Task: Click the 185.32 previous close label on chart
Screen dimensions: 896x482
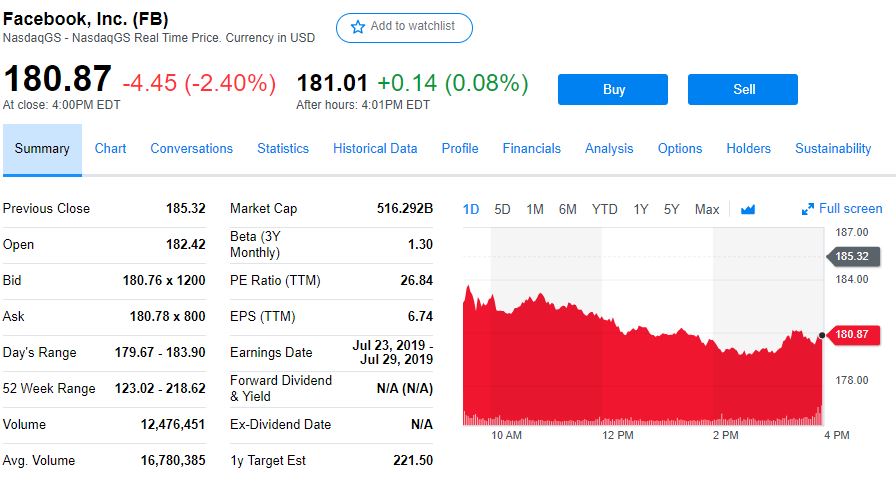Action: pos(853,256)
